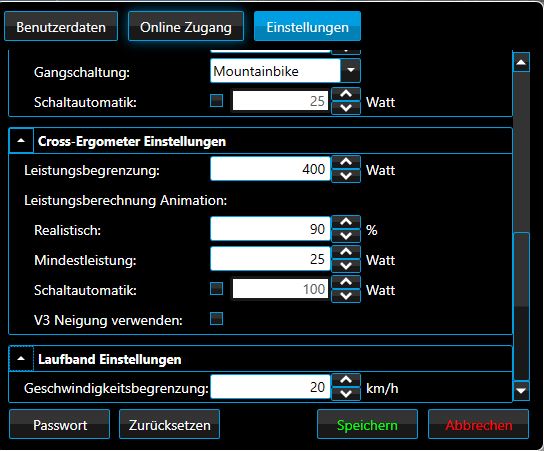Image resolution: width=544 pixels, height=451 pixels.
Task: Click the green Speichern button
Action: (367, 425)
